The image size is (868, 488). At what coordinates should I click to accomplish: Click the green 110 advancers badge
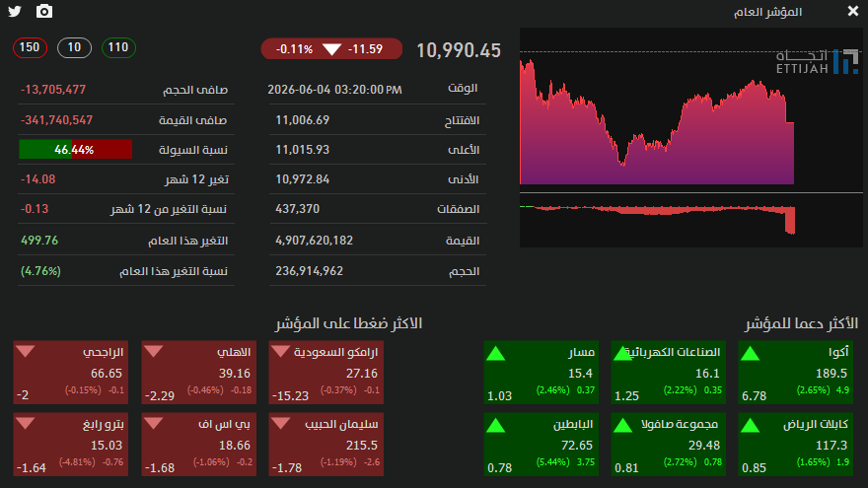(118, 47)
